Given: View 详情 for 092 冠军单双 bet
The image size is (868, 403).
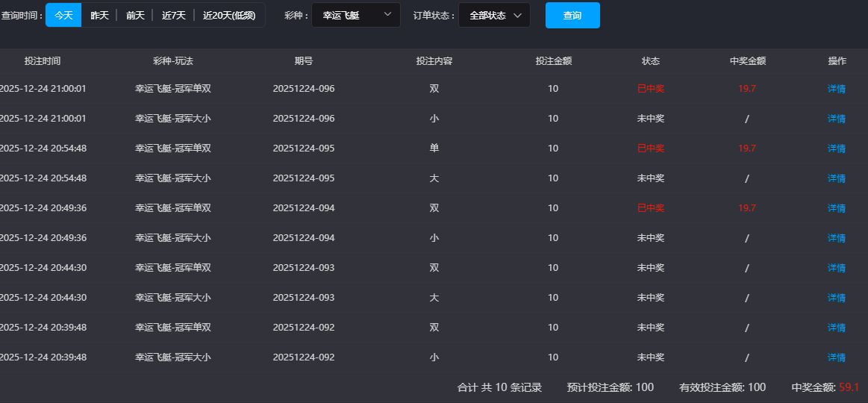Looking at the screenshot, I should [836, 328].
